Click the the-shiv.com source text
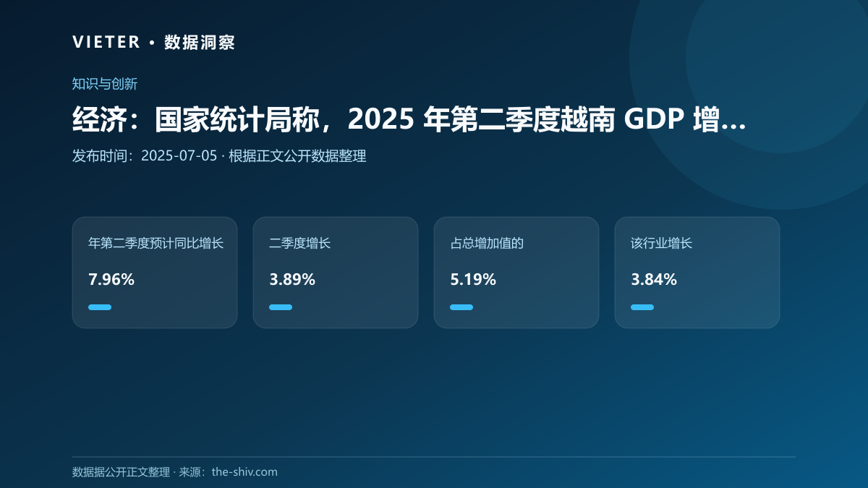The height and width of the screenshot is (488, 868). click(244, 472)
